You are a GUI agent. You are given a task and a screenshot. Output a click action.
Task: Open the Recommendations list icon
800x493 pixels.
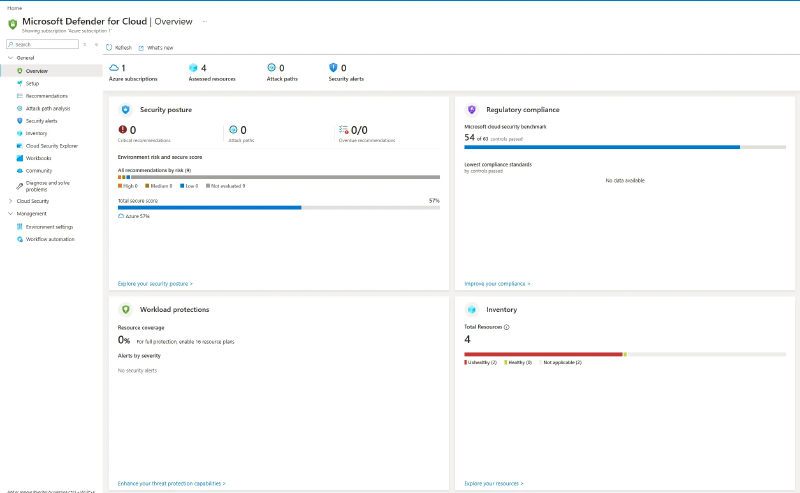[x=20, y=96]
